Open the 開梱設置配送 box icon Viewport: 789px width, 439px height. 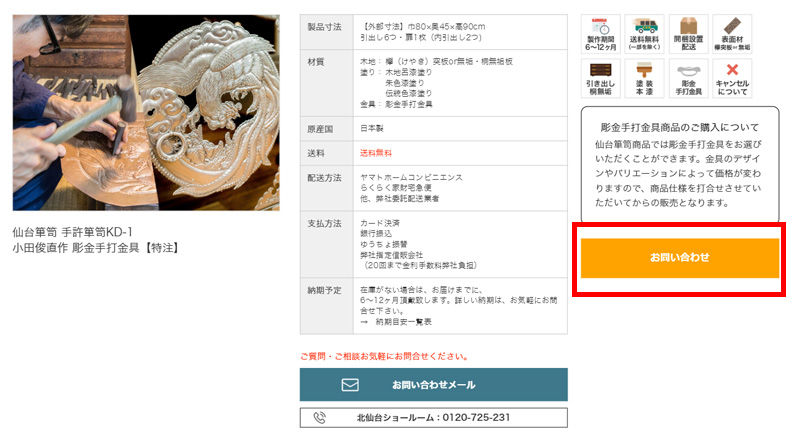[x=688, y=34]
